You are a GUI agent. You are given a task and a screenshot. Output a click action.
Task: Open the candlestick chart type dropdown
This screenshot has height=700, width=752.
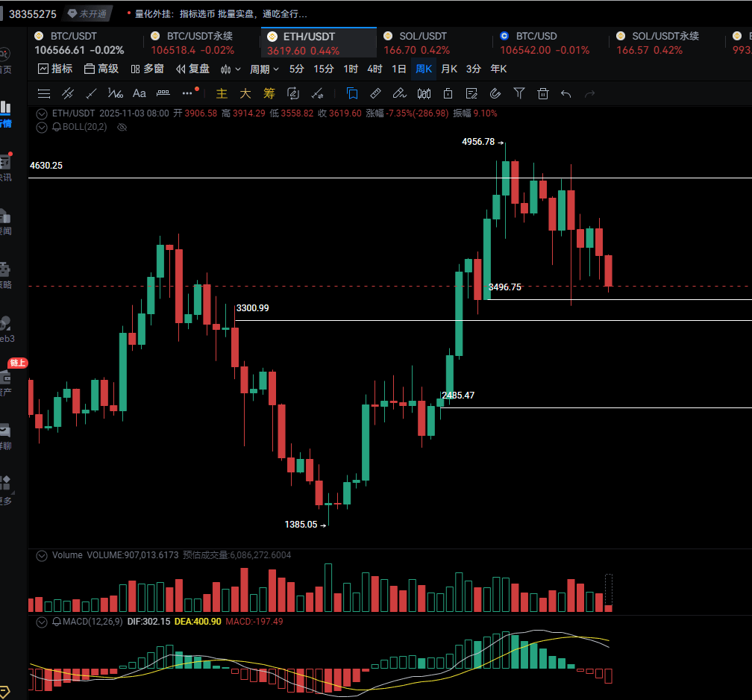click(x=231, y=69)
